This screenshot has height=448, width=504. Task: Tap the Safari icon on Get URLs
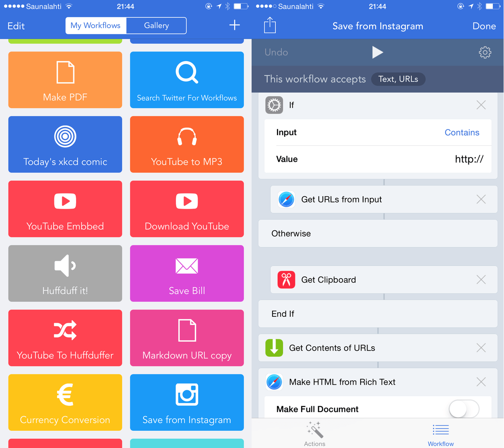(x=286, y=199)
